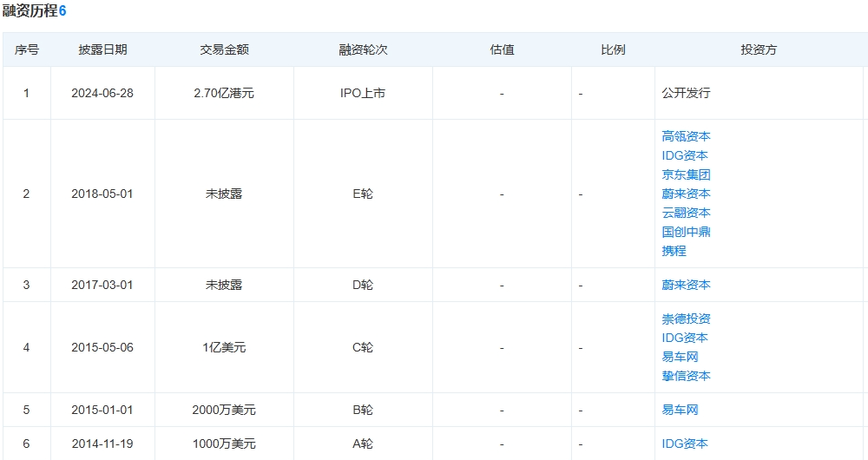The width and height of the screenshot is (868, 460).
Task: Select amount cell 2.70亿港元
Action: pyautogui.click(x=224, y=93)
